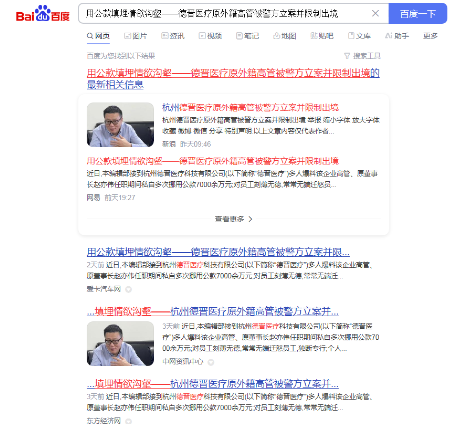Click the 百度一下 search button
The height and width of the screenshot is (424, 450).
[418, 14]
